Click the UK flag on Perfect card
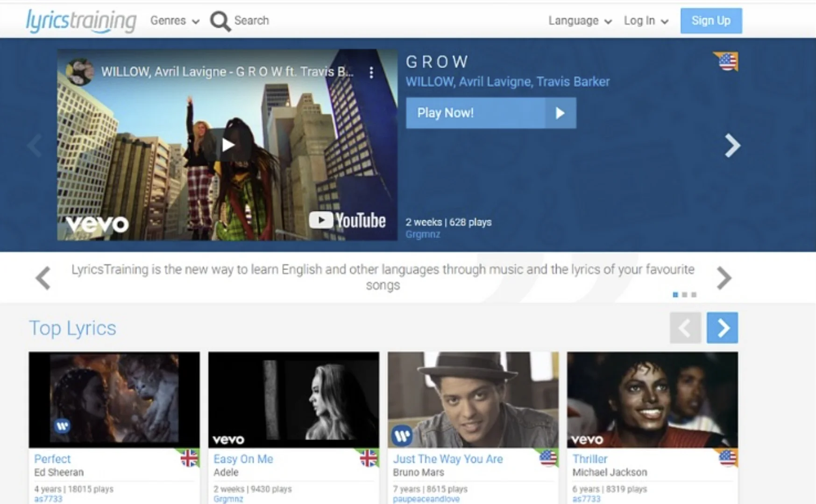816x504 pixels. 189,458
